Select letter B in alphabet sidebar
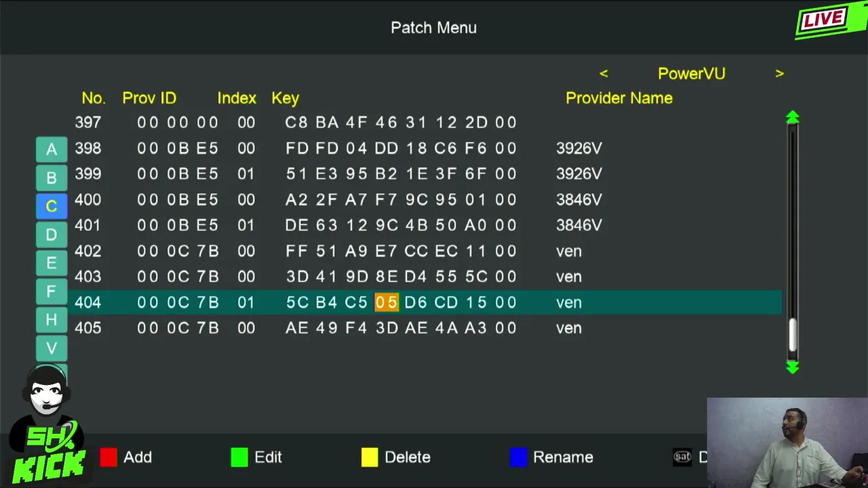 (x=52, y=178)
